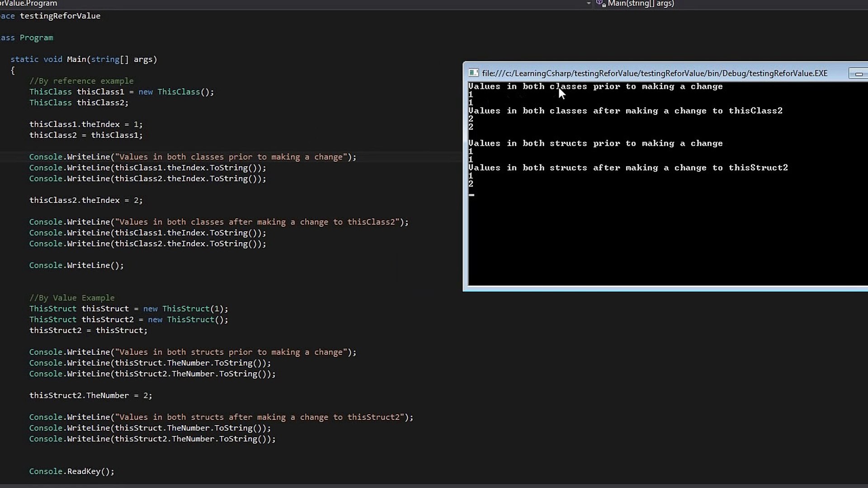The width and height of the screenshot is (868, 488).
Task: Click the line 'ThisClass thisClass1 = new ThisClass();'
Action: coord(122,92)
